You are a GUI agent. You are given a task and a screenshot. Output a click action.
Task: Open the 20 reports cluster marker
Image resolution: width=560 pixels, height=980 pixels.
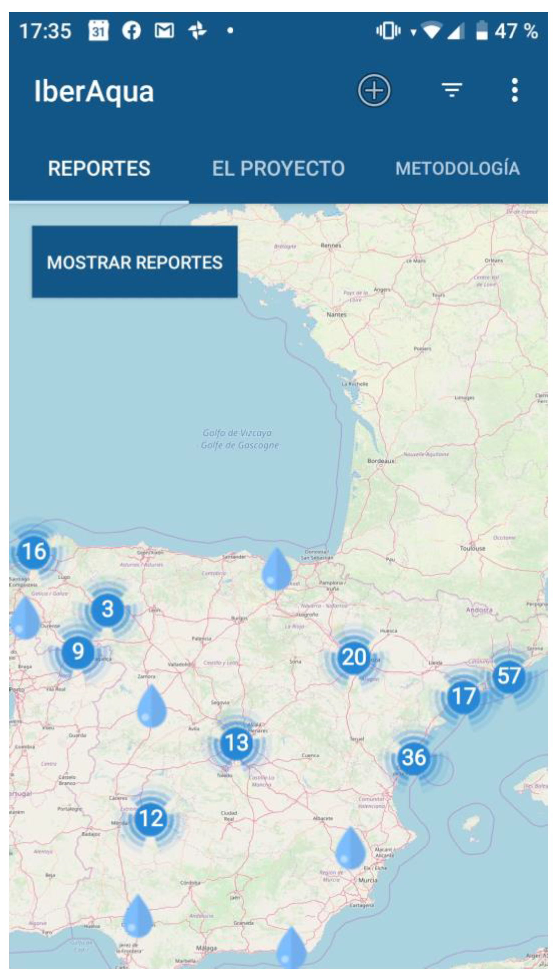click(x=354, y=657)
